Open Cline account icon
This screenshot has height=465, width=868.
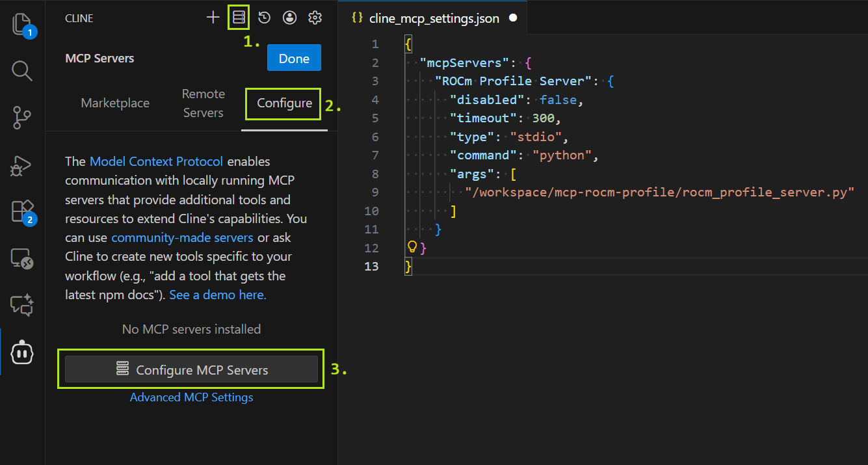[290, 18]
